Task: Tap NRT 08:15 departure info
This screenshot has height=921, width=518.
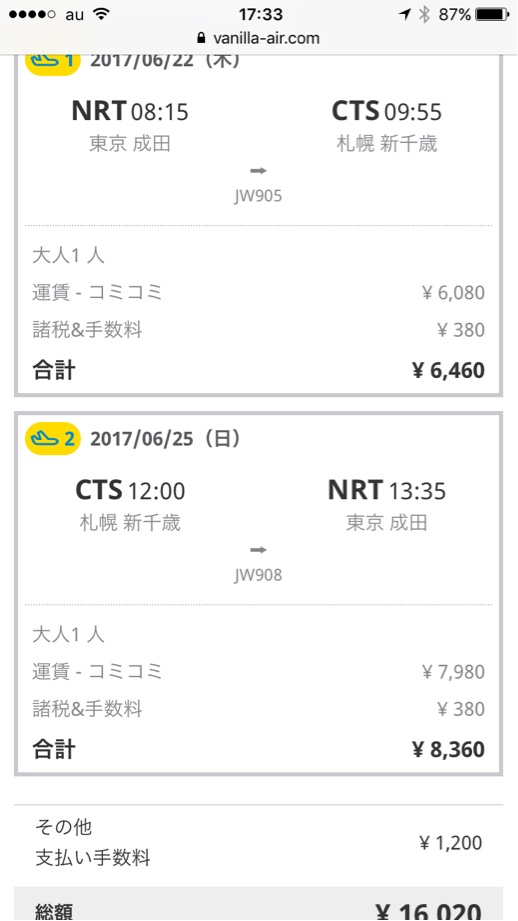Action: pyautogui.click(x=130, y=110)
